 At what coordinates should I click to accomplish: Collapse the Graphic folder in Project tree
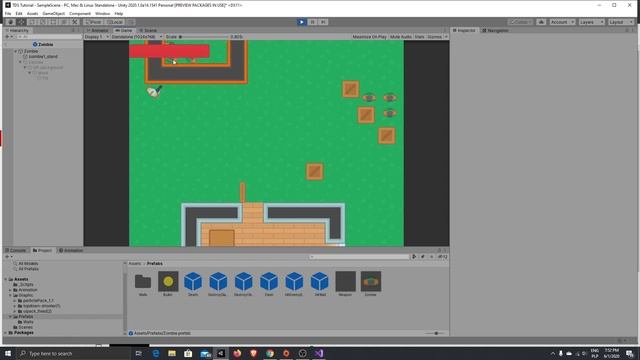[x=11, y=295]
